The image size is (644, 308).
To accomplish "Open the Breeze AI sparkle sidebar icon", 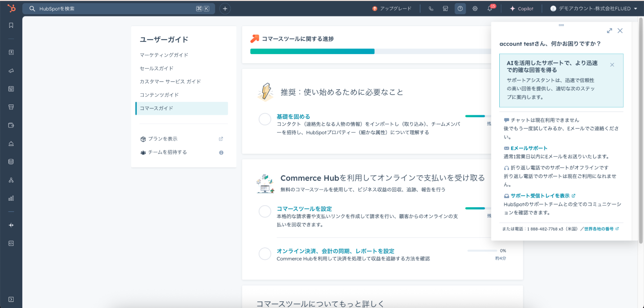I will click(11, 225).
